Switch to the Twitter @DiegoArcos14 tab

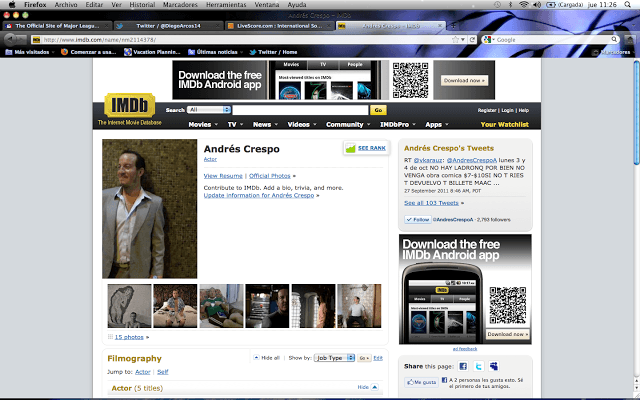coord(168,26)
